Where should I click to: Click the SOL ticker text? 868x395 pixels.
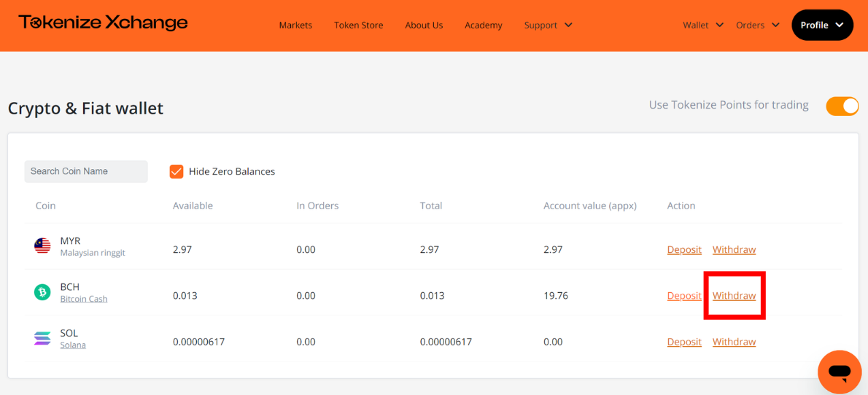pyautogui.click(x=69, y=333)
